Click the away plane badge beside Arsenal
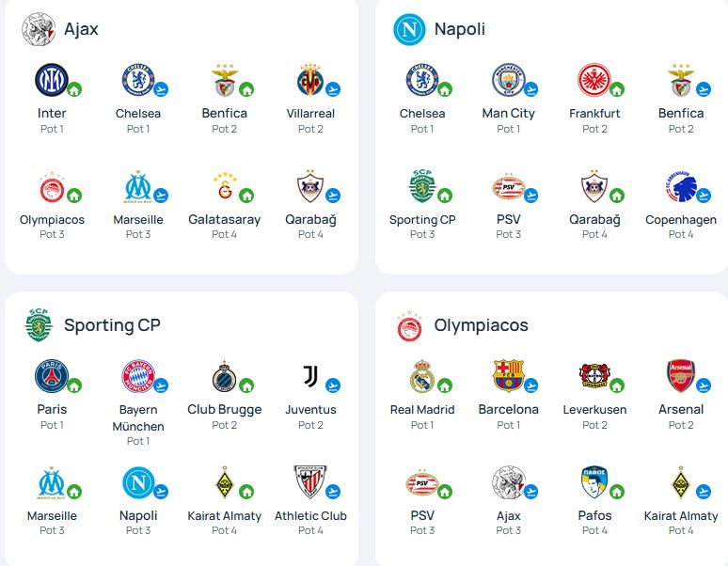The image size is (728, 566). (x=704, y=385)
